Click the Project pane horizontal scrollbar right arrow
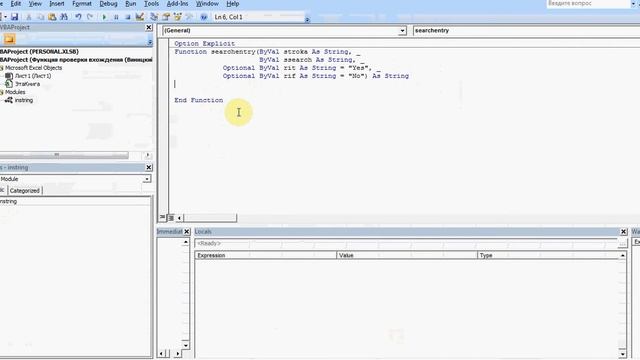640x360 pixels. pyautogui.click(x=147, y=155)
